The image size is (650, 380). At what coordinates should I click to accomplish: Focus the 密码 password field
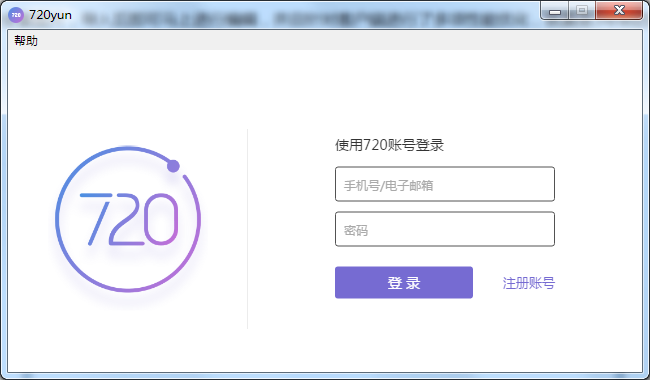(444, 229)
